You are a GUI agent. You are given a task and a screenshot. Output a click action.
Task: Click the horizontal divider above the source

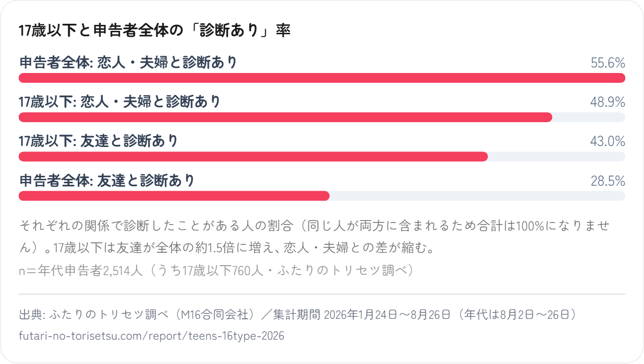pos(322,294)
